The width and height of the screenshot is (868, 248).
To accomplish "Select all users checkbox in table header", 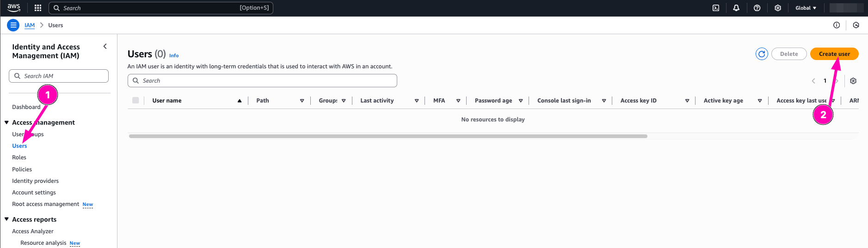I will (135, 100).
